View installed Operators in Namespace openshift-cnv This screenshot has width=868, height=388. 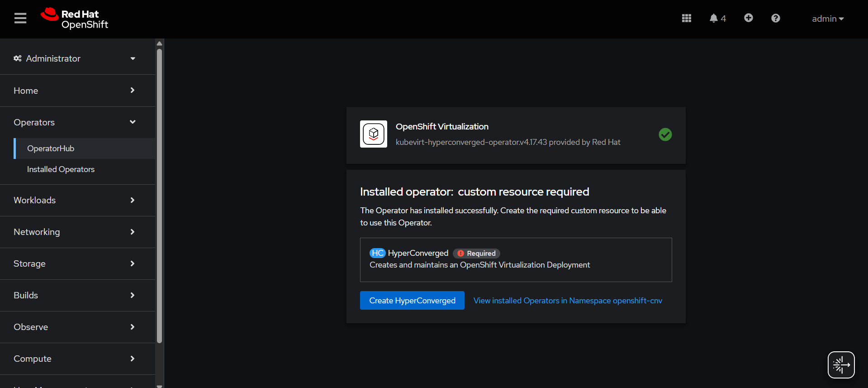point(568,301)
